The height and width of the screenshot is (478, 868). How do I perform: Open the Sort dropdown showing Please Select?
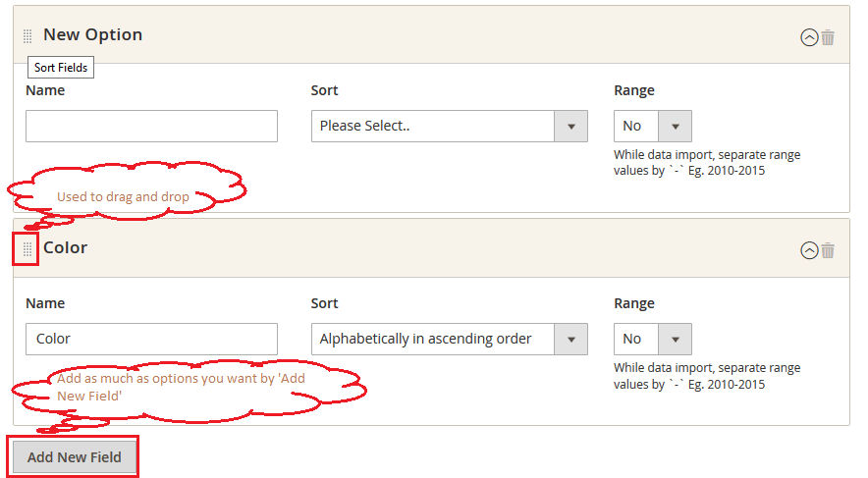pyautogui.click(x=449, y=126)
